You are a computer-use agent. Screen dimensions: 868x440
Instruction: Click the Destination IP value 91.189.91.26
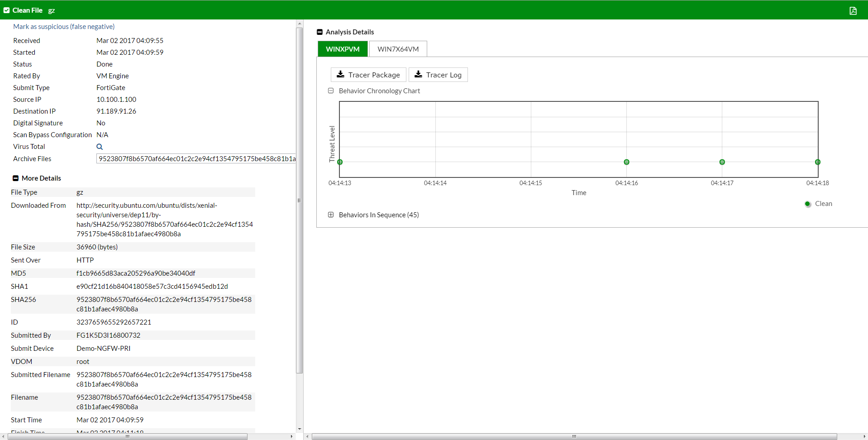point(116,111)
